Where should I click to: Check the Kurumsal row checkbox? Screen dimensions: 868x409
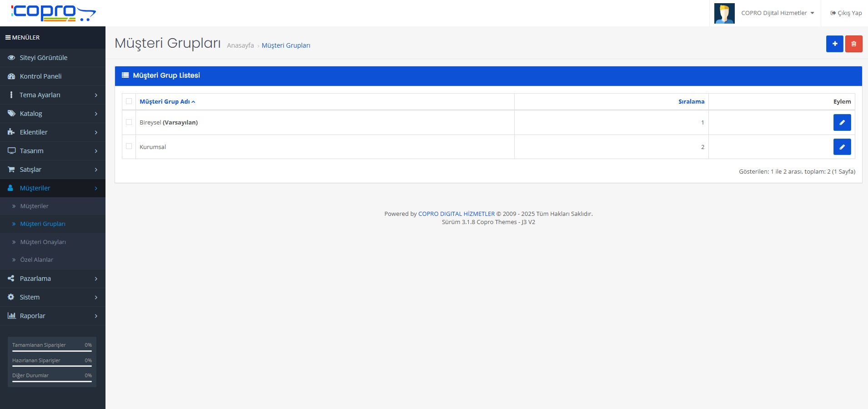(129, 146)
